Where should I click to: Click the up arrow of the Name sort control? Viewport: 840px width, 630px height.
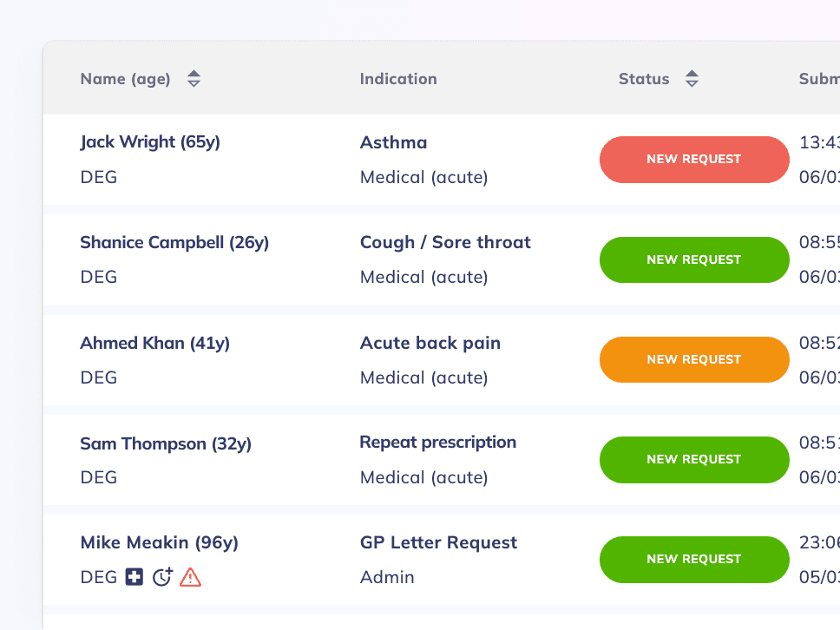(x=194, y=73)
